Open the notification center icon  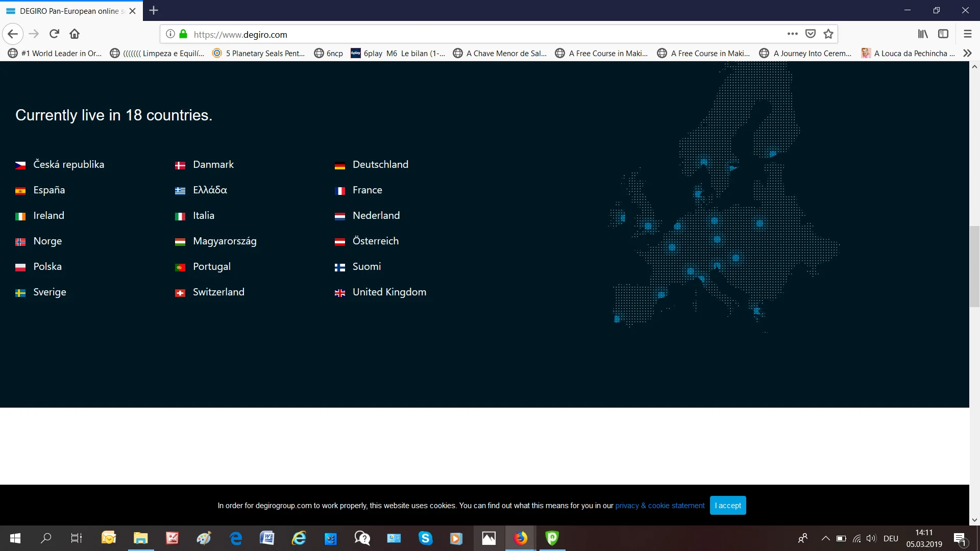960,539
